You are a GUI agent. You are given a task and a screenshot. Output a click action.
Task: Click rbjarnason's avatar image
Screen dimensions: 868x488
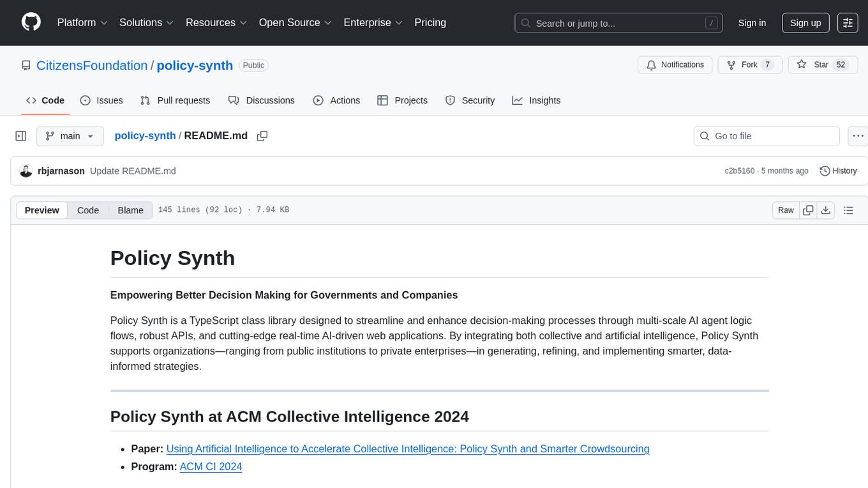26,171
